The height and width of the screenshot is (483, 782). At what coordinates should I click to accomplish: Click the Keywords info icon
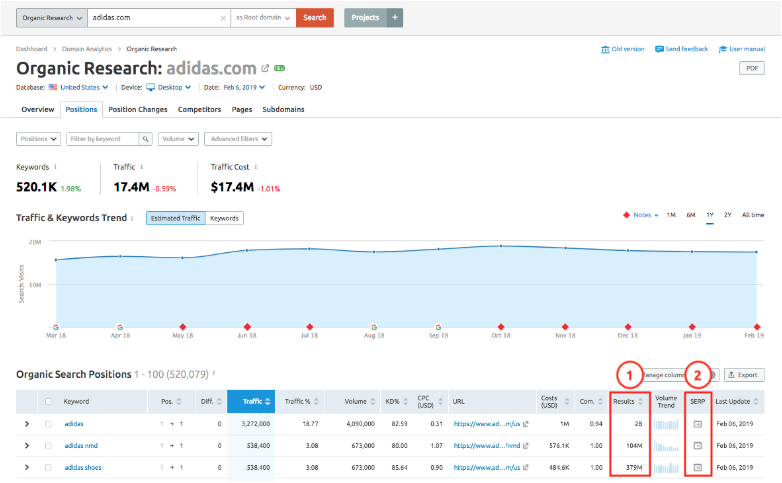[x=55, y=167]
